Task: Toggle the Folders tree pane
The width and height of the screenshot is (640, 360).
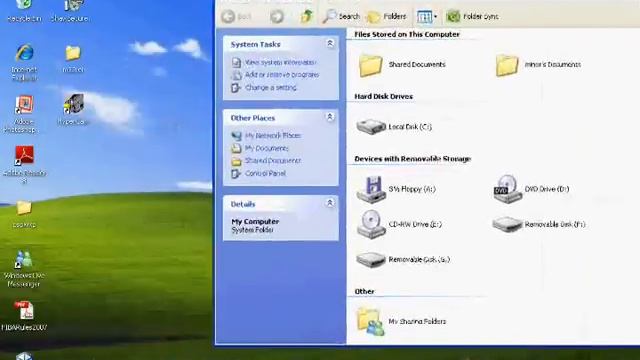Action: coord(386,17)
